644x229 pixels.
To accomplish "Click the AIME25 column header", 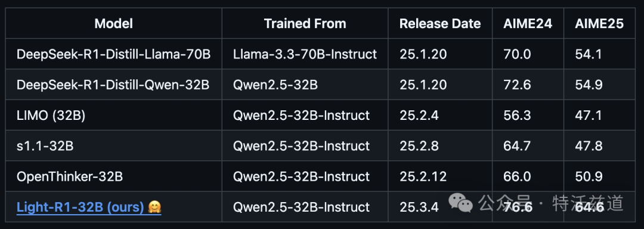I will coord(599,23).
